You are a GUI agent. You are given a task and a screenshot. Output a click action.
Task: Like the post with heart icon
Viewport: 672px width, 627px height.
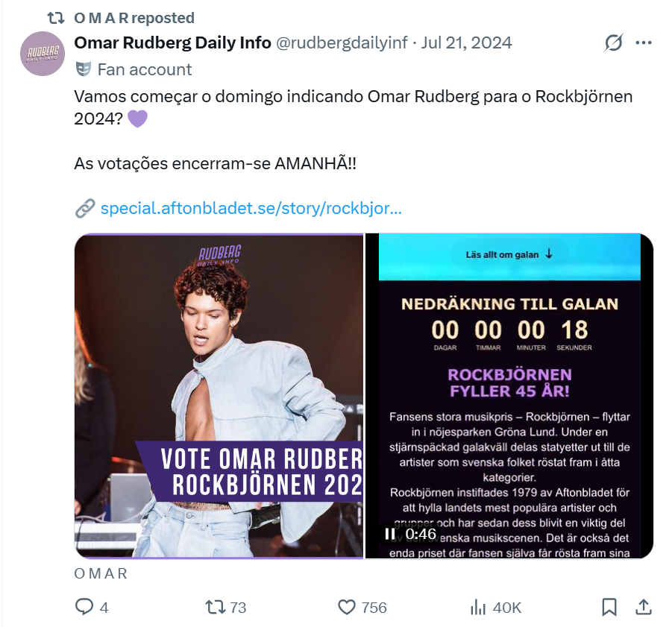(x=347, y=608)
